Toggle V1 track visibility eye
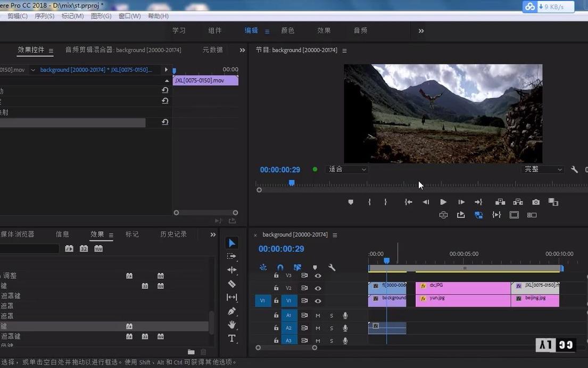The image size is (588, 368). [x=318, y=301]
